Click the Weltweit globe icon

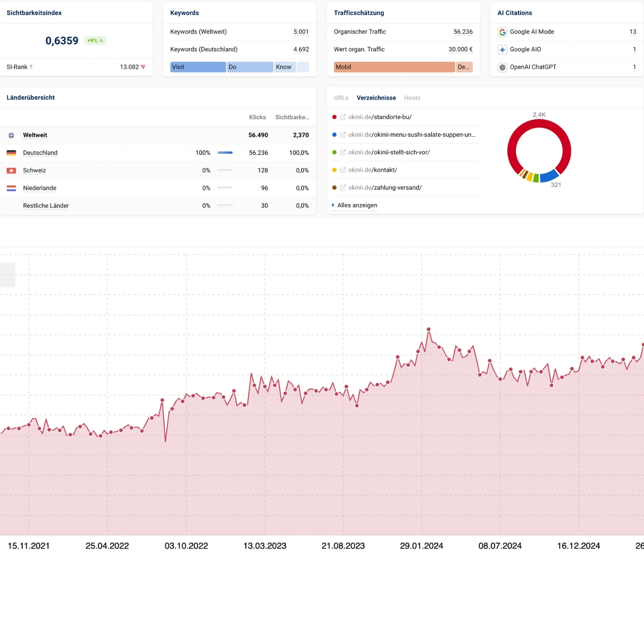12,135
